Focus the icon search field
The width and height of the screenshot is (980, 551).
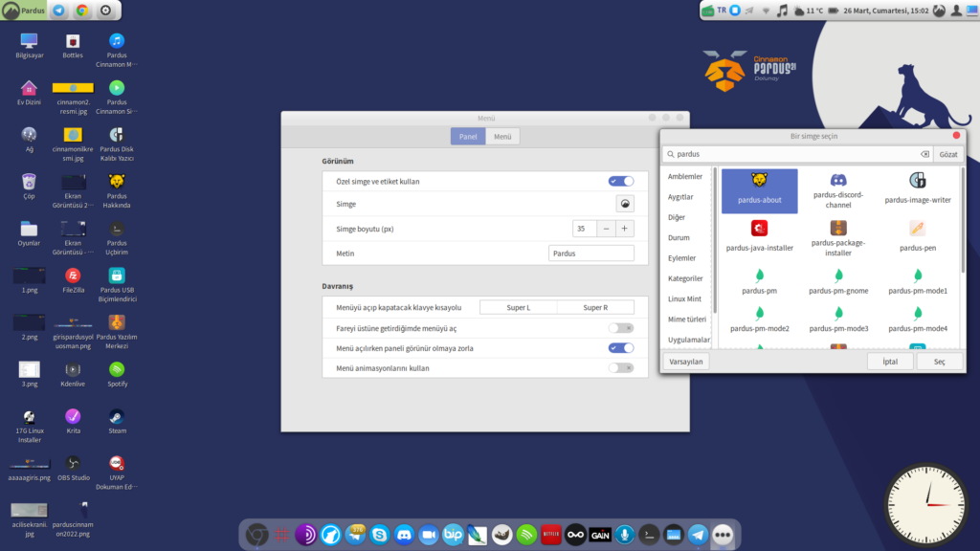pos(797,154)
